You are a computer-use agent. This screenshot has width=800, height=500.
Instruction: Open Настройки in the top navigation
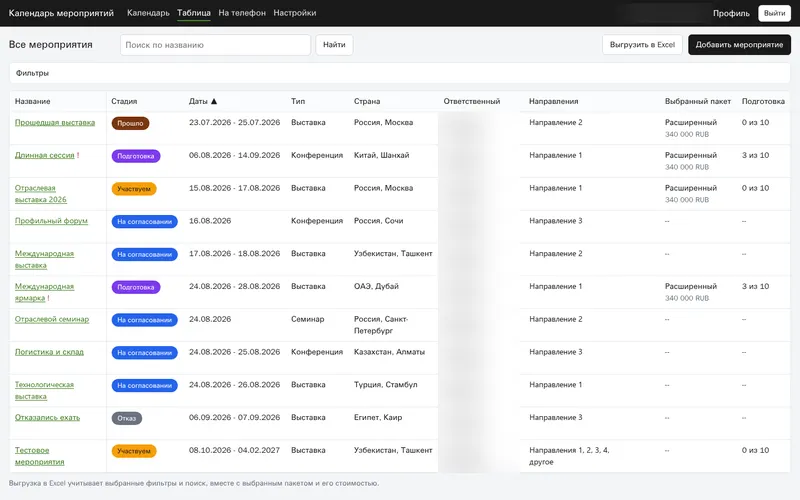point(294,13)
